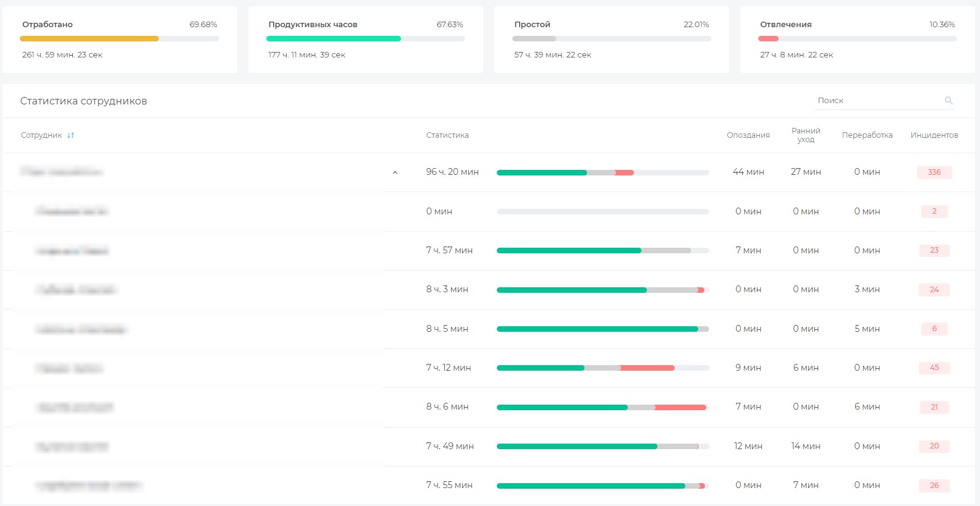Select the Простой 22.01% percentage
980x506 pixels.
point(696,25)
